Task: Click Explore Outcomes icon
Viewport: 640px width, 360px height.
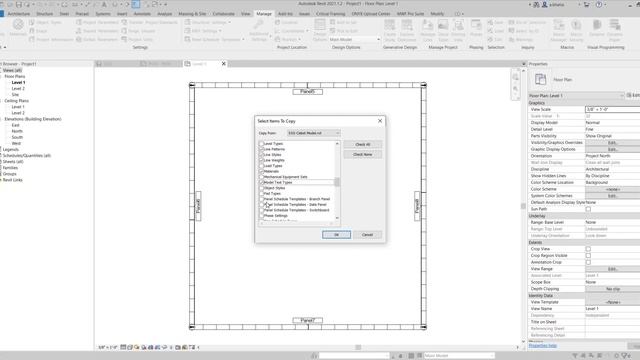Action: pyautogui.click(x=407, y=25)
